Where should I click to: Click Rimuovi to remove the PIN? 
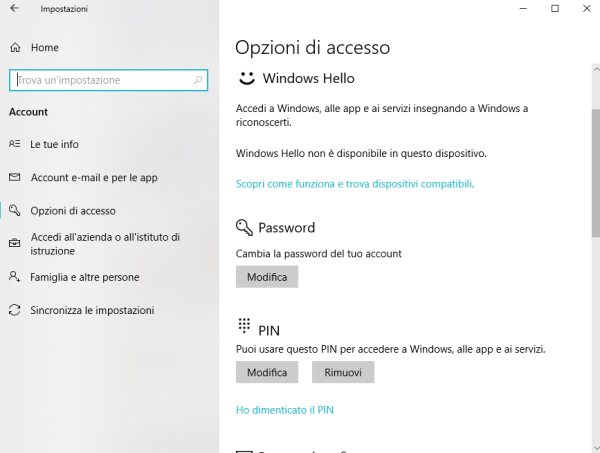tap(343, 372)
